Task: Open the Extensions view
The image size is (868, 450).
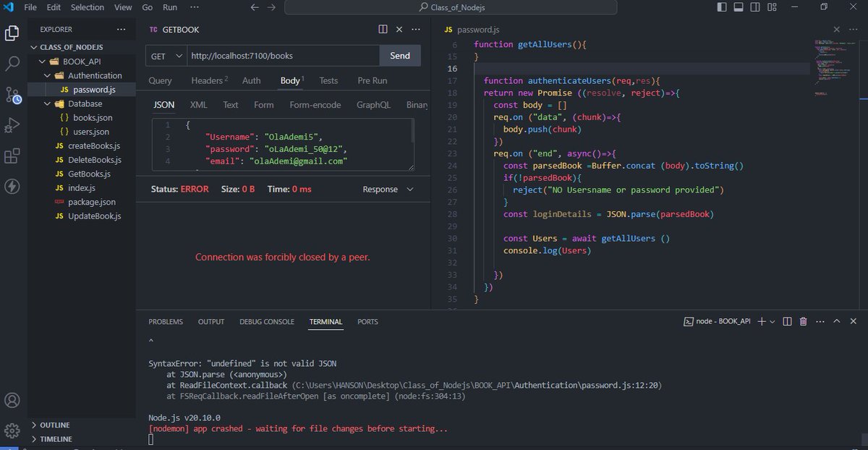Action: (12, 156)
